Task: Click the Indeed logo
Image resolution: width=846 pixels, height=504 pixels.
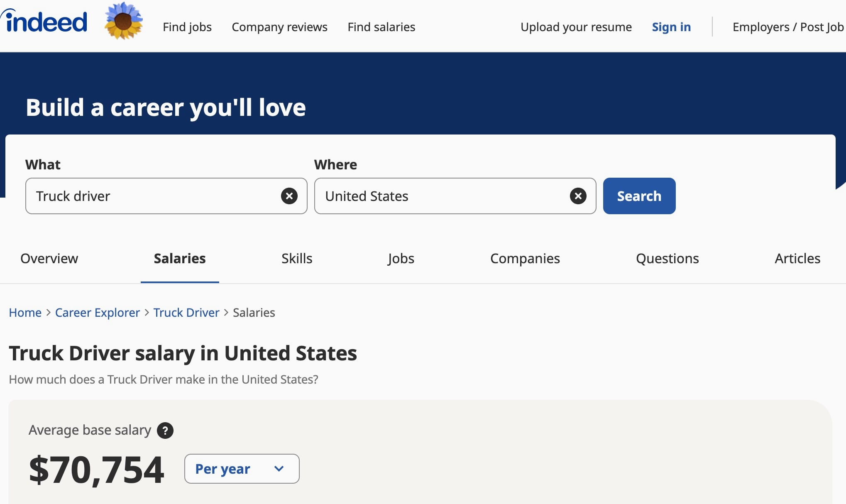Action: 44,21
